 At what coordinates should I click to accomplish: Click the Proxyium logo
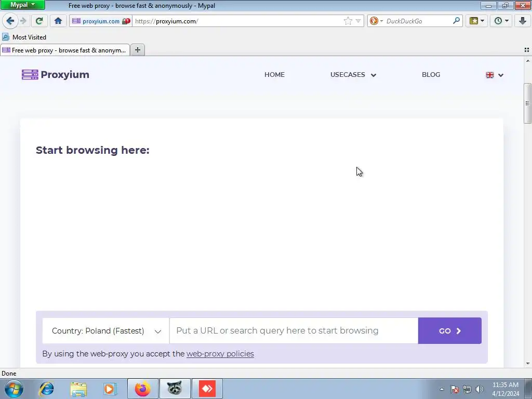click(x=55, y=74)
